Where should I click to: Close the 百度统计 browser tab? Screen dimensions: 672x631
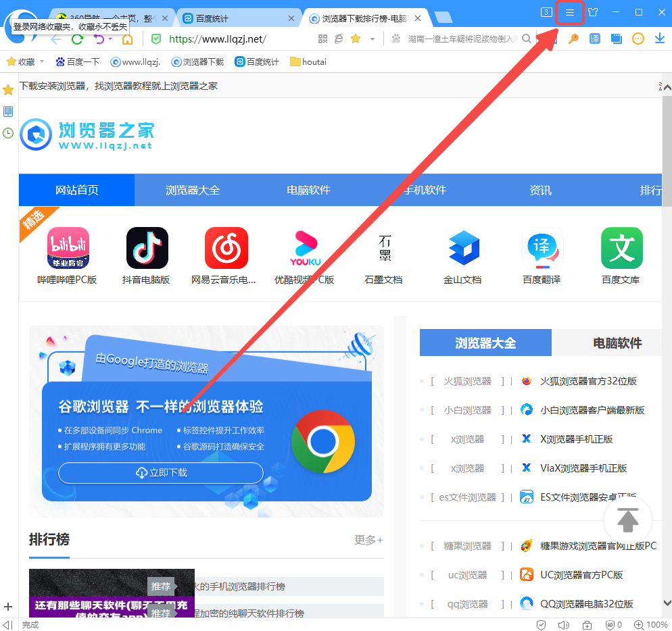[291, 18]
